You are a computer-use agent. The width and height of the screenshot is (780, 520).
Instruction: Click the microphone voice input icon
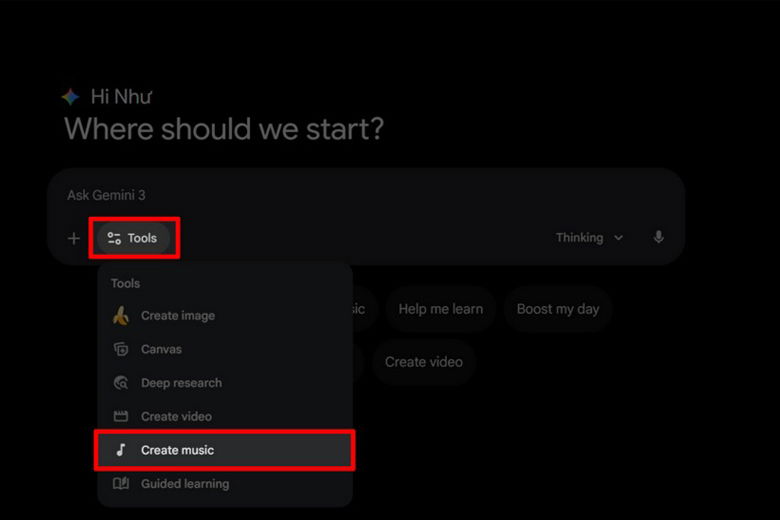pos(658,238)
